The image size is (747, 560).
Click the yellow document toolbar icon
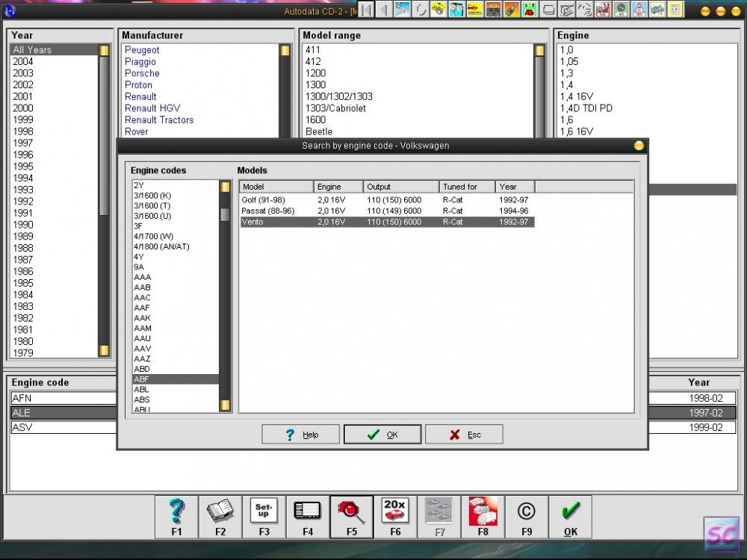[x=675, y=9]
